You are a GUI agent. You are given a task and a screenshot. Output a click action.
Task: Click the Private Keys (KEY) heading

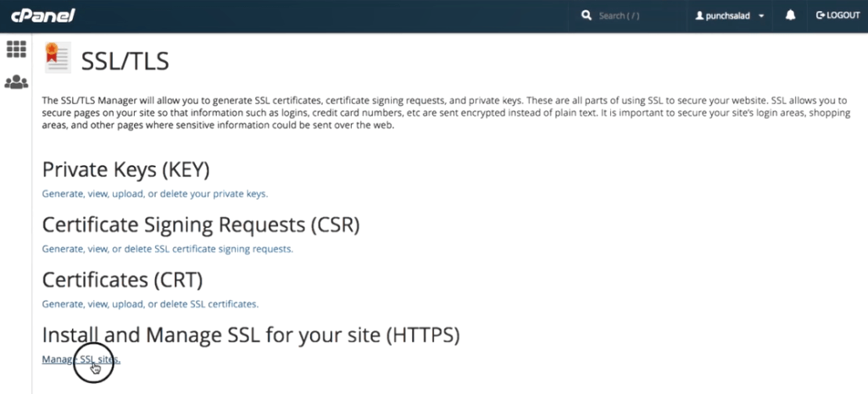(125, 169)
